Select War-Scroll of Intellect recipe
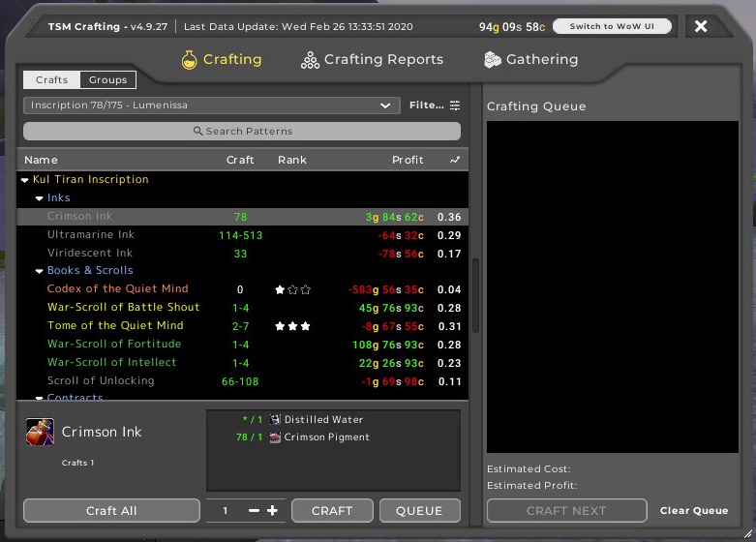 pyautogui.click(x=243, y=363)
